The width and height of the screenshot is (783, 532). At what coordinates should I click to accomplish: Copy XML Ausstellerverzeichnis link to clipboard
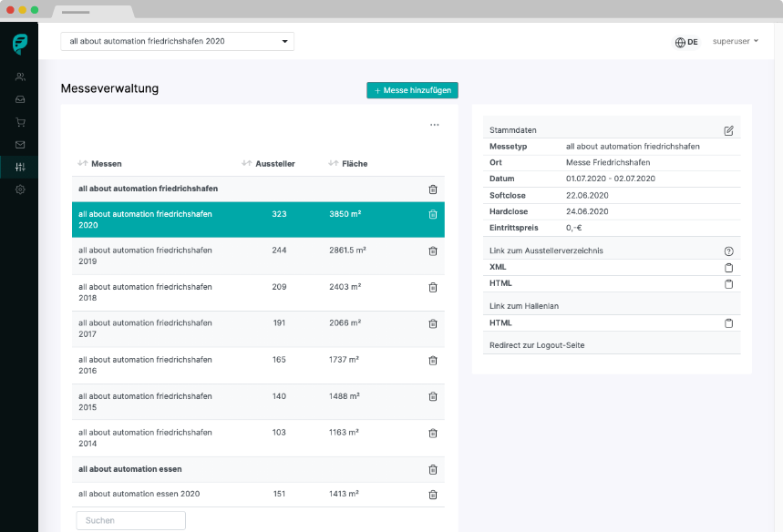[728, 268]
